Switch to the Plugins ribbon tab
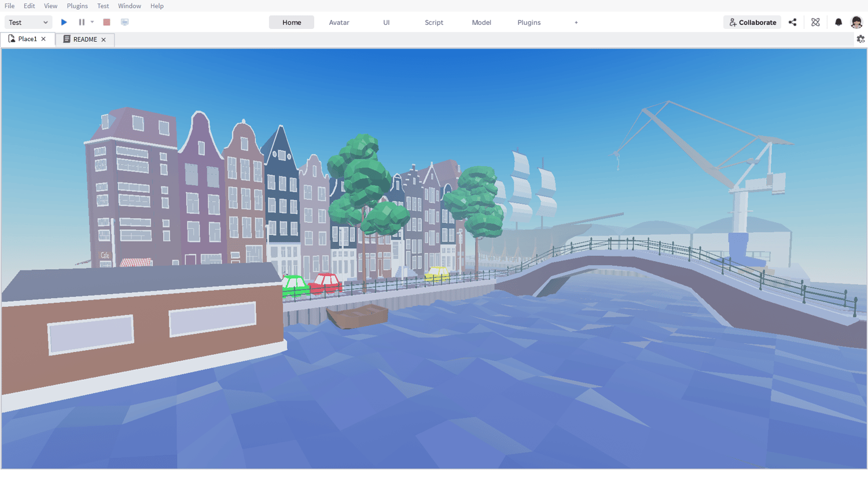Image resolution: width=868 pixels, height=488 pixels. [529, 22]
